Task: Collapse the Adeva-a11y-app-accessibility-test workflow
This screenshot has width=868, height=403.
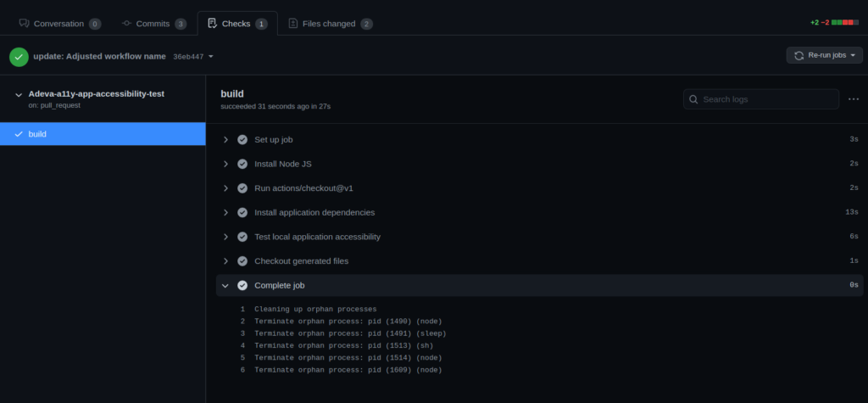Action: tap(19, 95)
